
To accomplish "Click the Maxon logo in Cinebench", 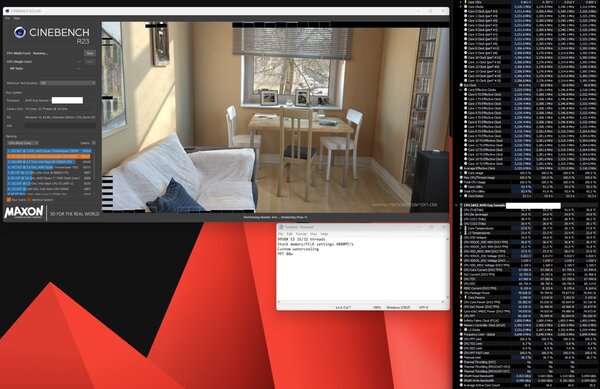I will [24, 212].
